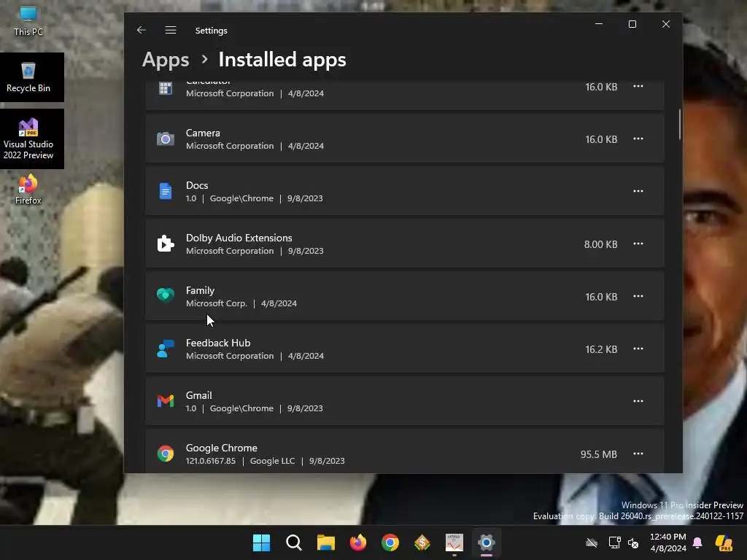
Task: Click Docs' 9/8/2023 install date
Action: point(305,198)
